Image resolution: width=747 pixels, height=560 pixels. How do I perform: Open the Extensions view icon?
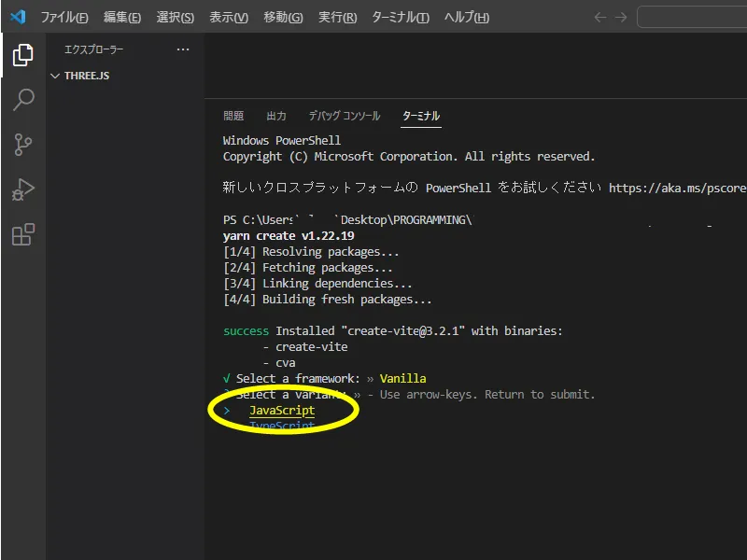coord(22,234)
